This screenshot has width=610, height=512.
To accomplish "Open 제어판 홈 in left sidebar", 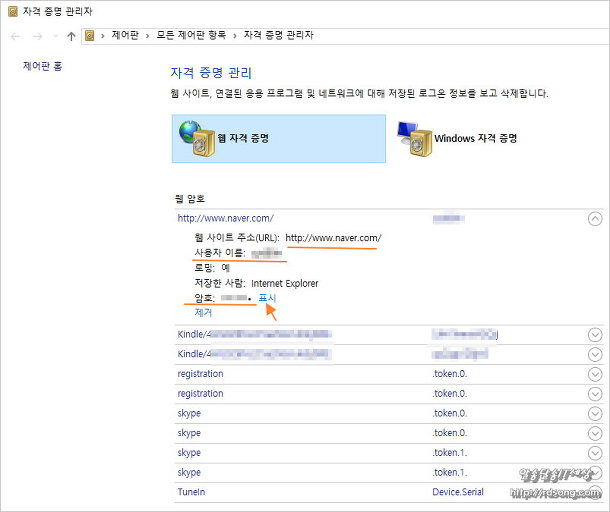I will click(x=43, y=66).
